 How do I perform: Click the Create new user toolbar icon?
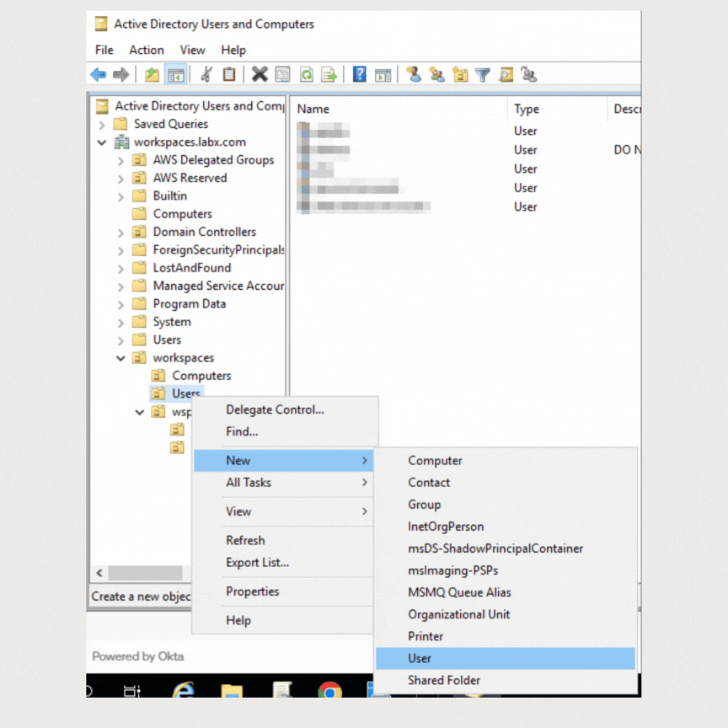point(414,74)
